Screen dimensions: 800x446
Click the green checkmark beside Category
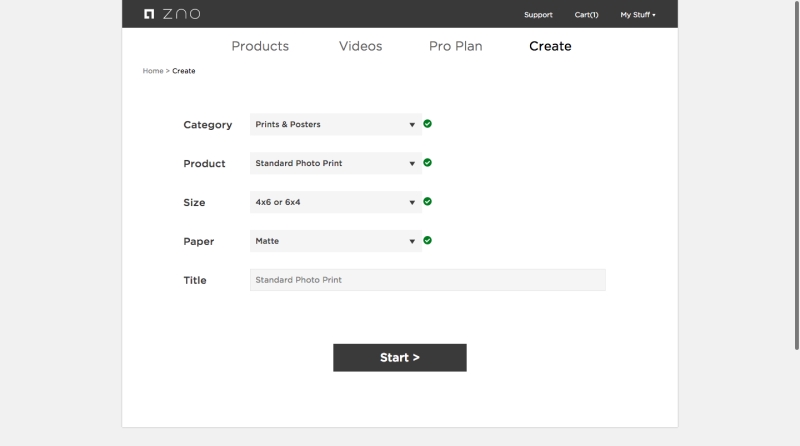[x=428, y=123]
